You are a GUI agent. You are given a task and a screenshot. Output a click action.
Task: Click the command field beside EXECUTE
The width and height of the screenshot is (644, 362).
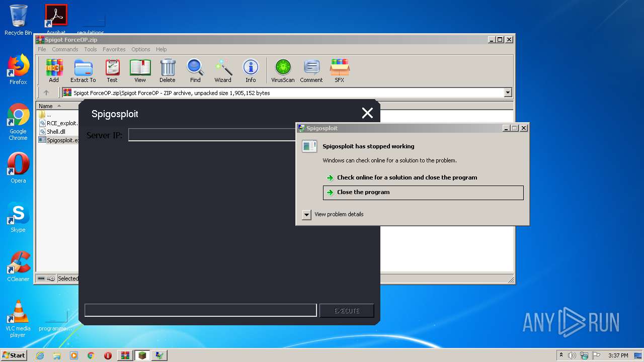[200, 310]
